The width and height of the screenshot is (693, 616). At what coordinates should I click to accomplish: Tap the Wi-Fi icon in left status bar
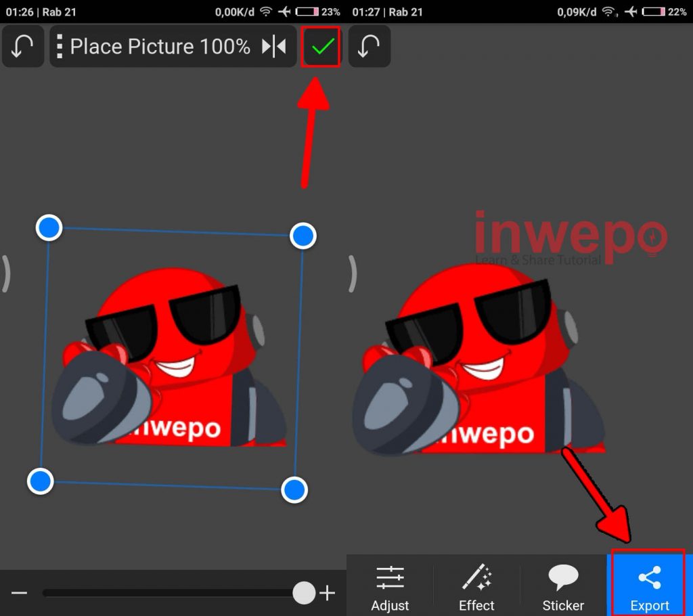pos(266,12)
